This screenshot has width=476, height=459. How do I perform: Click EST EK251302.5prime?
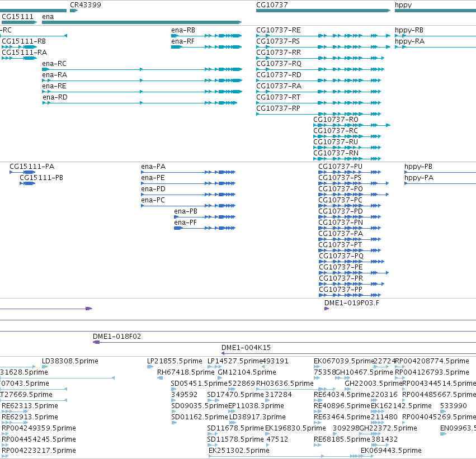pyautogui.click(x=291, y=456)
